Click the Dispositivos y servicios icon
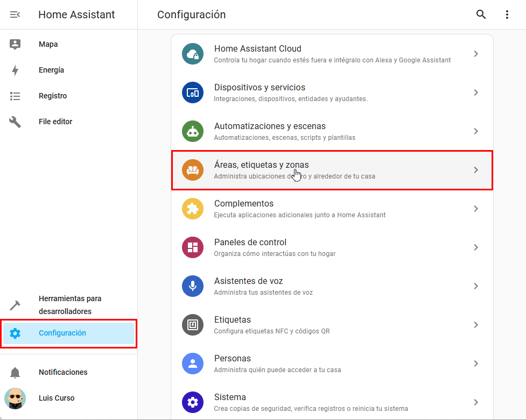 [192, 92]
